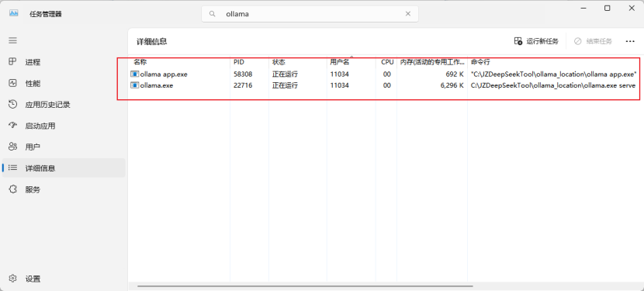Open the three-dot more options menu
This screenshot has height=291, width=644.
(x=630, y=41)
